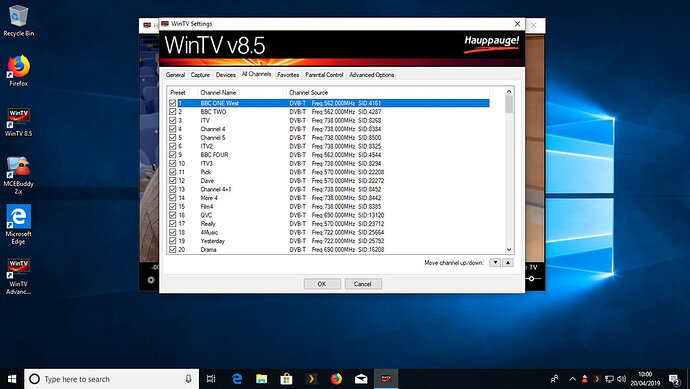
Task: Toggle the ITV preset 3 checkbox
Action: (172, 120)
